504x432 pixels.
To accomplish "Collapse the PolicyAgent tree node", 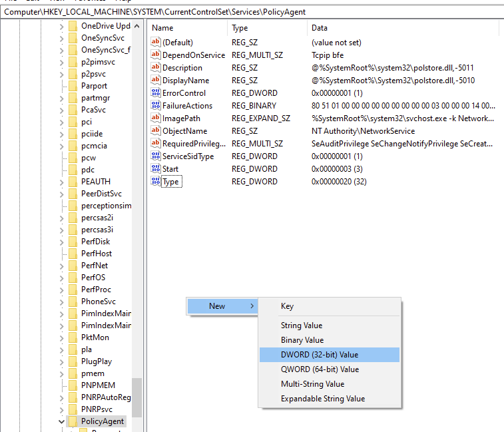I will coord(61,421).
